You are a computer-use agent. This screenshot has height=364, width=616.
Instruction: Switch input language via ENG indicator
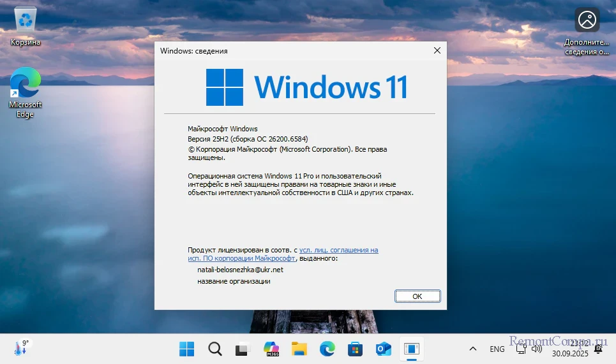pyautogui.click(x=497, y=349)
